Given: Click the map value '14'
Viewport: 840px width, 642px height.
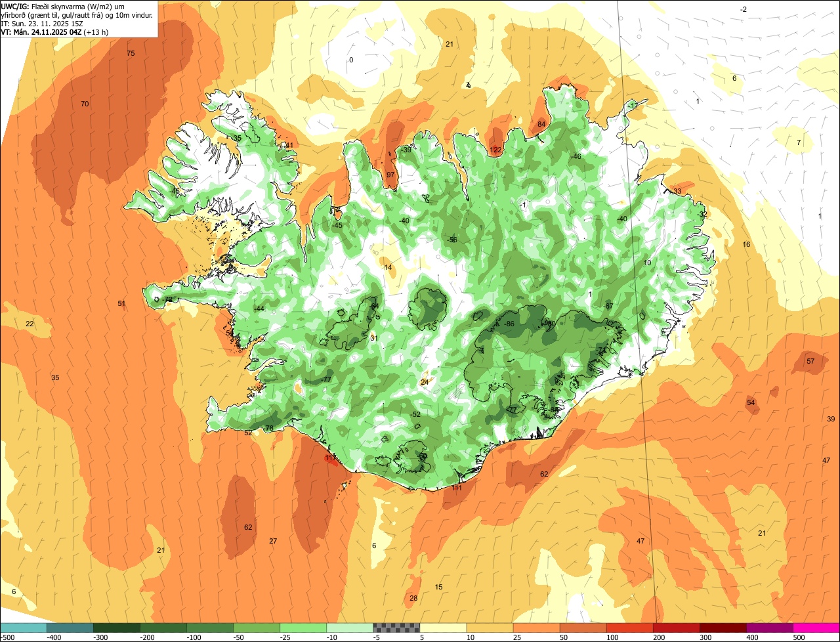Looking at the screenshot, I should 388,267.
